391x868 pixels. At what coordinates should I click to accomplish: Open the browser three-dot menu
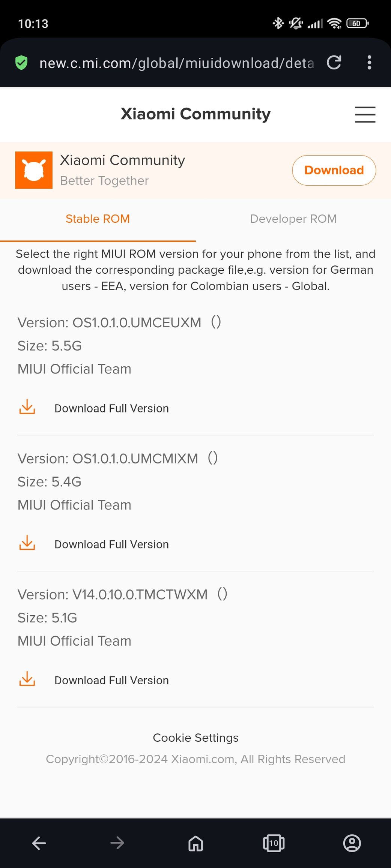(369, 63)
